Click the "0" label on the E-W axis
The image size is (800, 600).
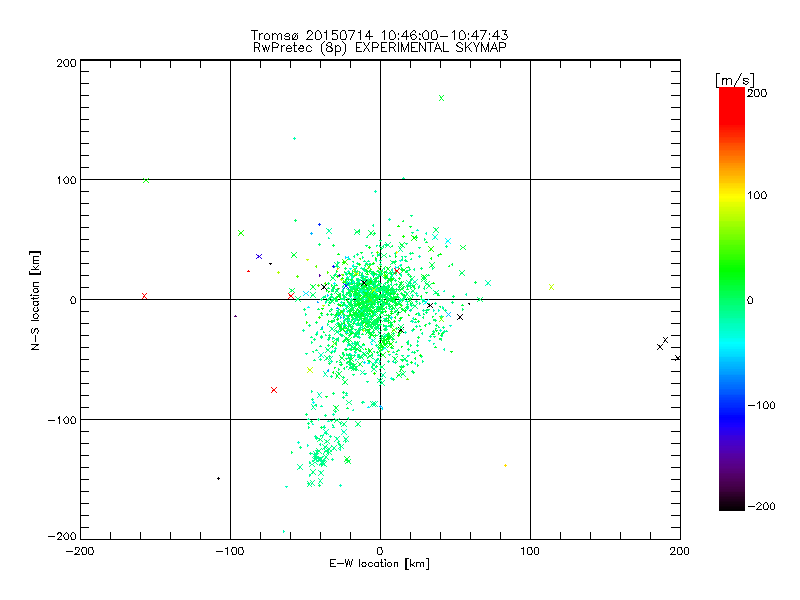click(380, 552)
